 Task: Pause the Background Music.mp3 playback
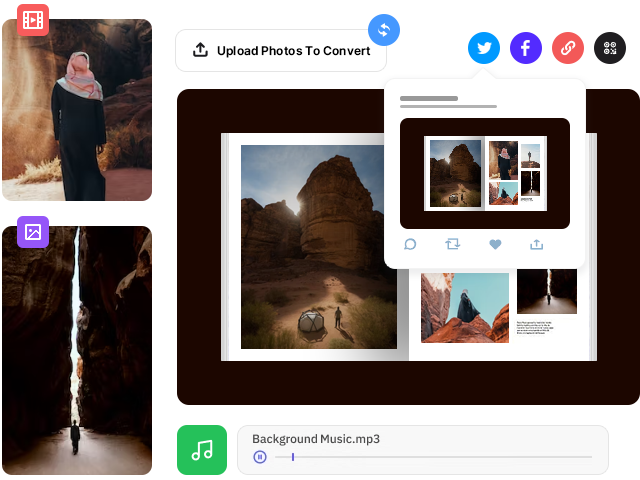tap(260, 457)
